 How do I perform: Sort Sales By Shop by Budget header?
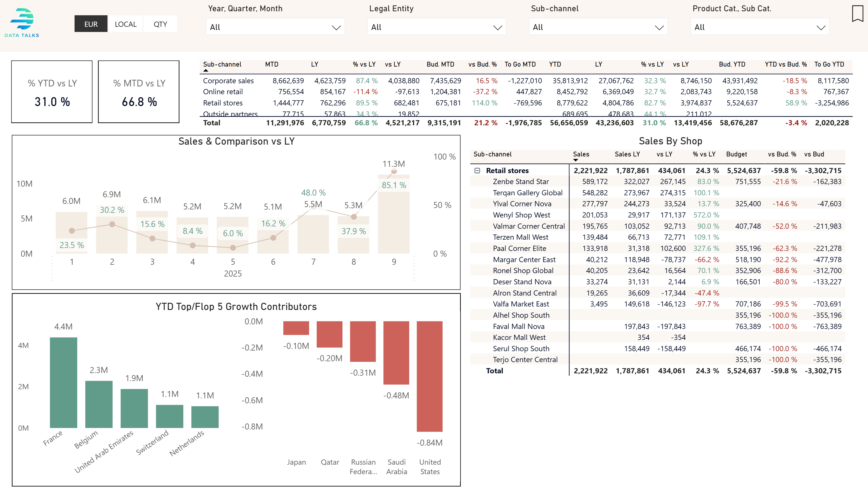click(x=736, y=154)
